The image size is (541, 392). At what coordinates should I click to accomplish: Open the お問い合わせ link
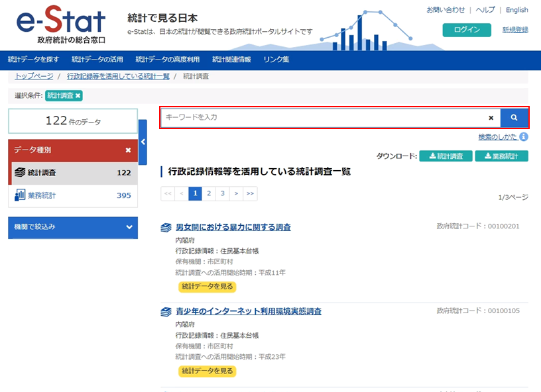[446, 10]
